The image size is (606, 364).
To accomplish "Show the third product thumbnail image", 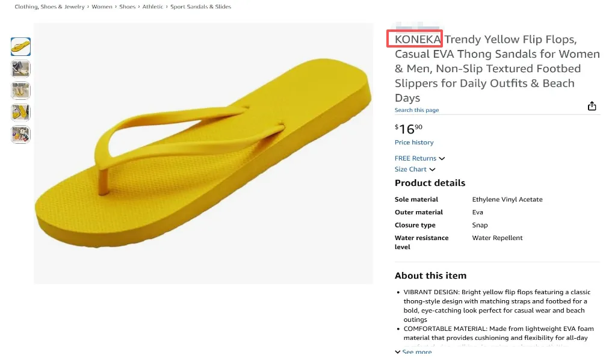I will tap(20, 90).
